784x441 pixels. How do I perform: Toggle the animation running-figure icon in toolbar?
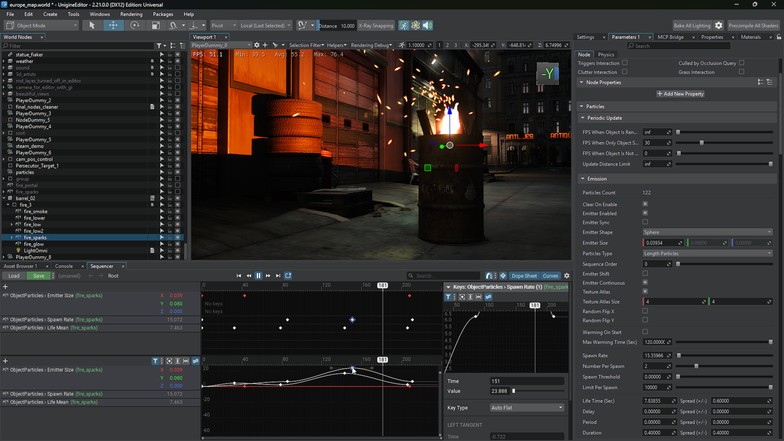point(404,25)
